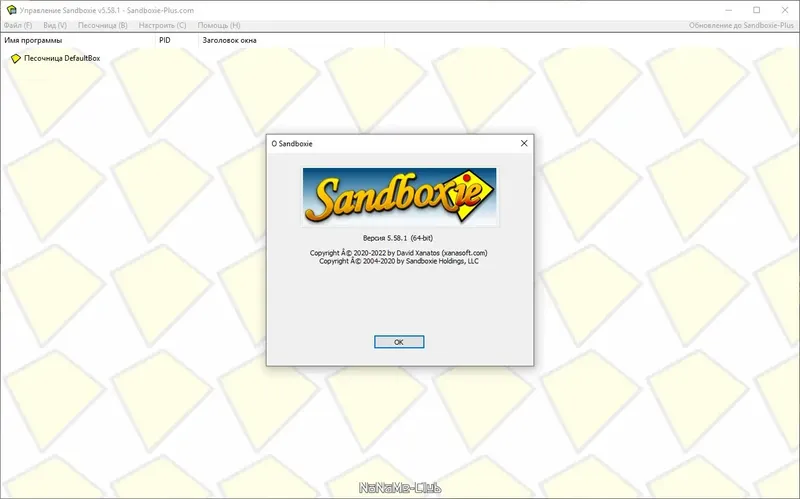
Task: Open the Вид (V) menu
Action: [x=55, y=25]
